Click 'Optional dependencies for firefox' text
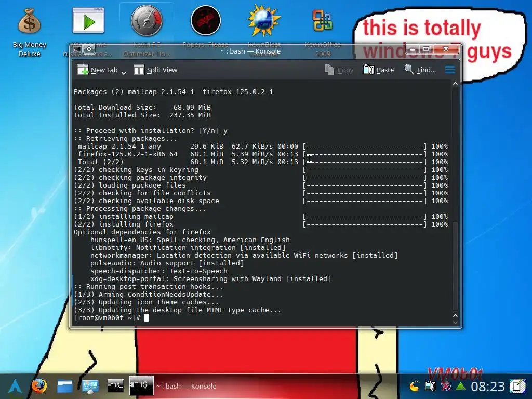Image resolution: width=532 pixels, height=399 pixels. tap(142, 232)
